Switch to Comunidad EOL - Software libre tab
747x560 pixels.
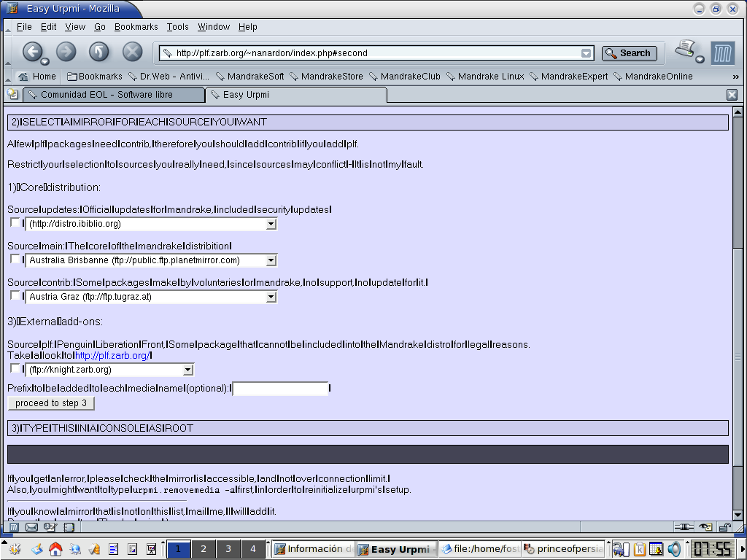click(114, 95)
